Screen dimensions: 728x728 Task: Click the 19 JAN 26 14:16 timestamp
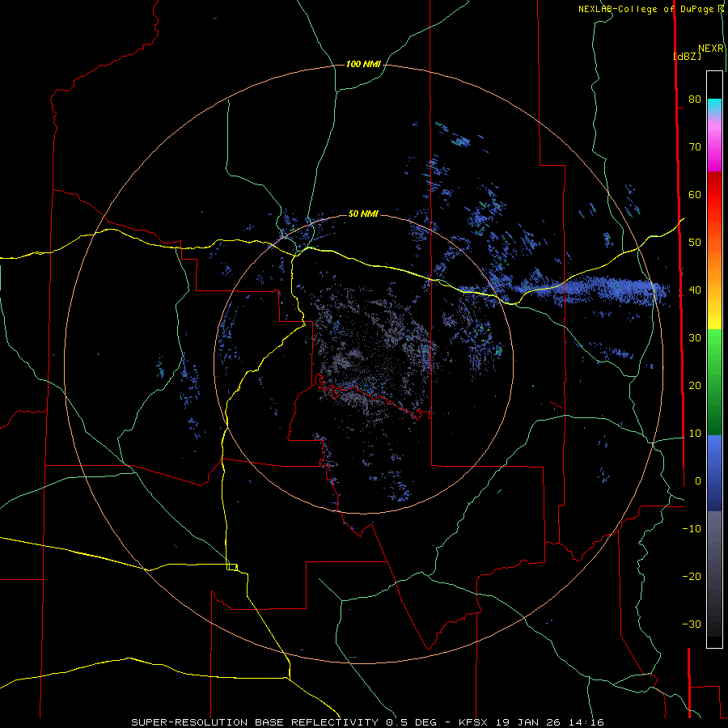[x=550, y=722]
